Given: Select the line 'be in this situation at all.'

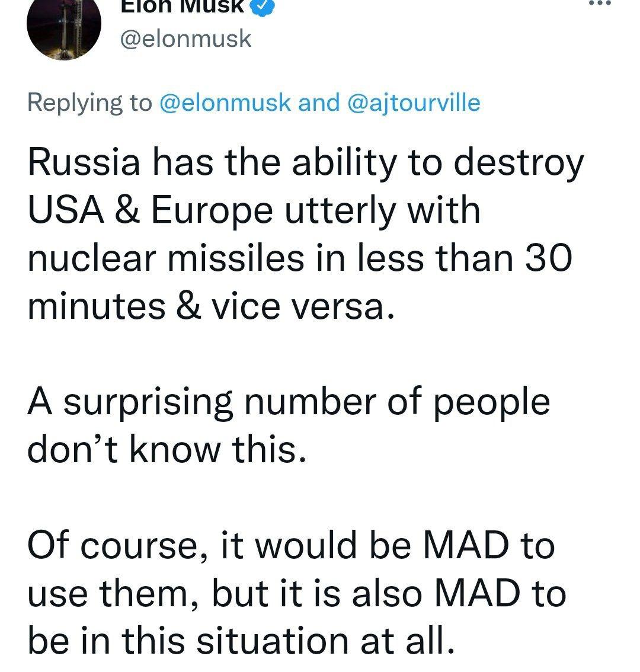Looking at the screenshot, I should [241, 641].
